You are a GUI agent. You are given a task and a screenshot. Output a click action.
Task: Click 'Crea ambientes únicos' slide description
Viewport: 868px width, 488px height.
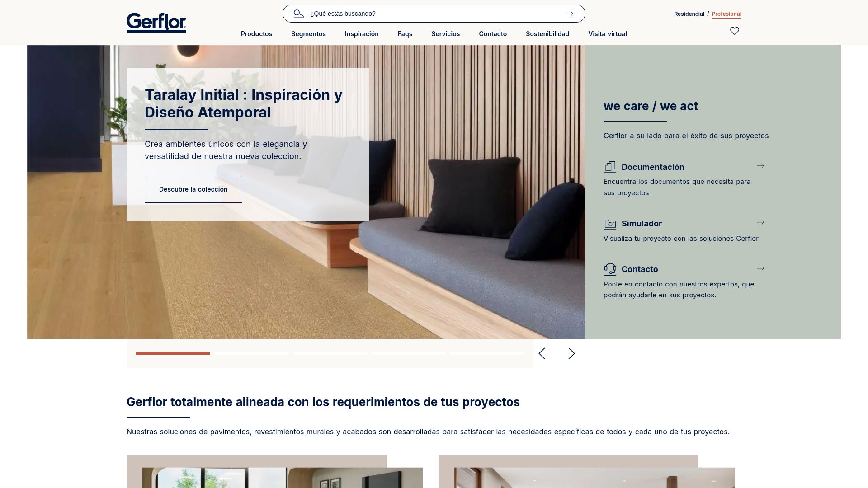click(226, 150)
